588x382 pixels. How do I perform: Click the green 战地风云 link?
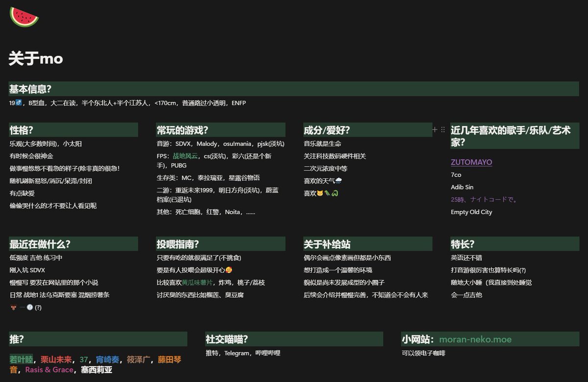185,156
